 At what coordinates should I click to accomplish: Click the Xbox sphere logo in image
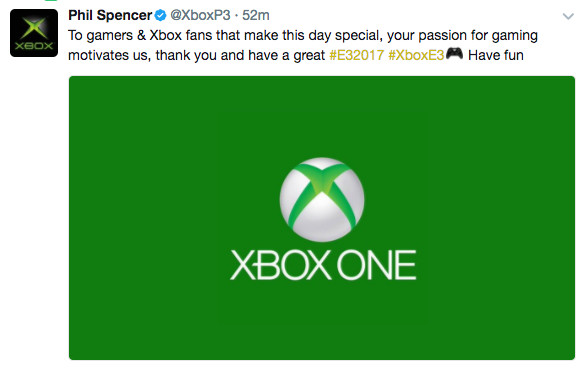[322, 200]
